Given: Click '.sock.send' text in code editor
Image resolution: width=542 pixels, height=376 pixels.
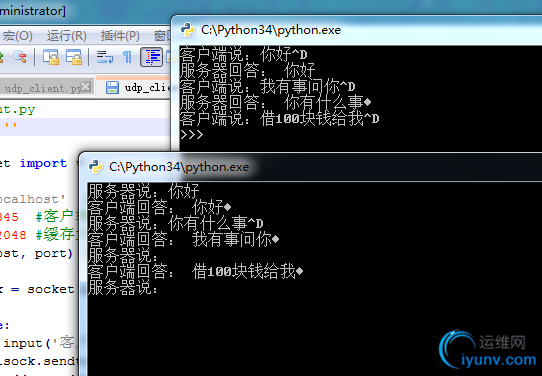Looking at the screenshot, I should tap(40, 361).
